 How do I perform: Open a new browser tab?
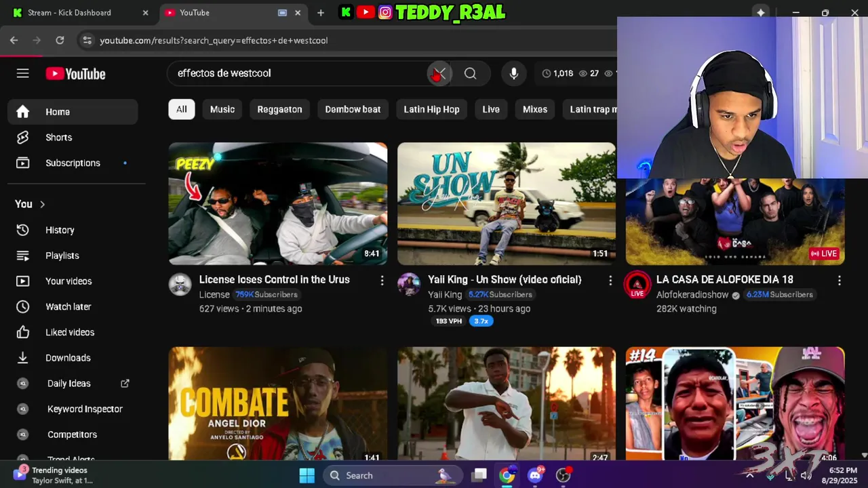[x=321, y=13]
